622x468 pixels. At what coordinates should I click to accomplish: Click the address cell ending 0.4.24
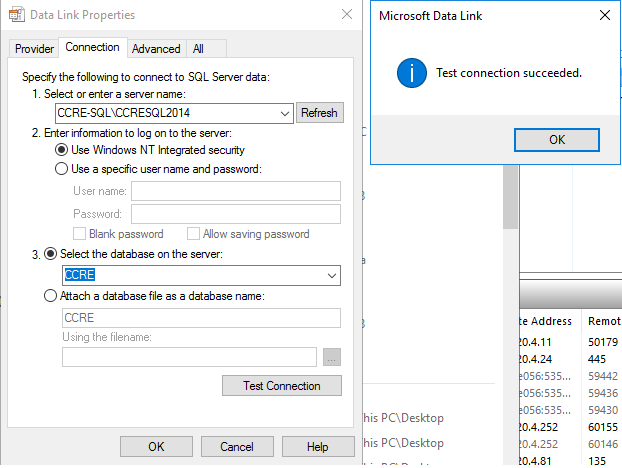point(536,359)
